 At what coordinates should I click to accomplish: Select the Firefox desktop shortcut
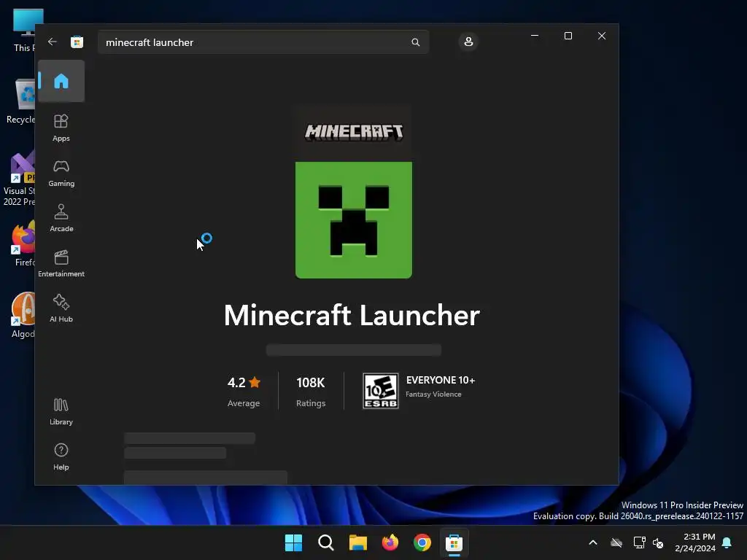pyautogui.click(x=24, y=244)
